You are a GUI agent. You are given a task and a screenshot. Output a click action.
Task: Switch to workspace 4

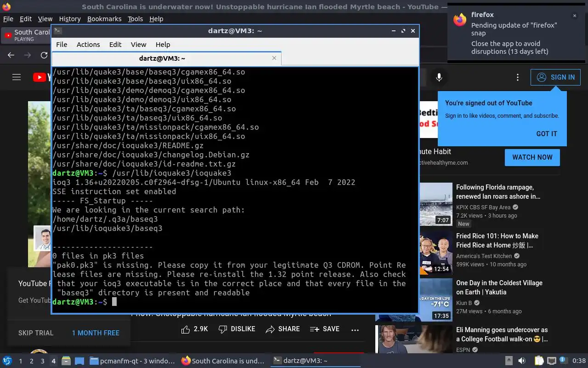click(53, 361)
